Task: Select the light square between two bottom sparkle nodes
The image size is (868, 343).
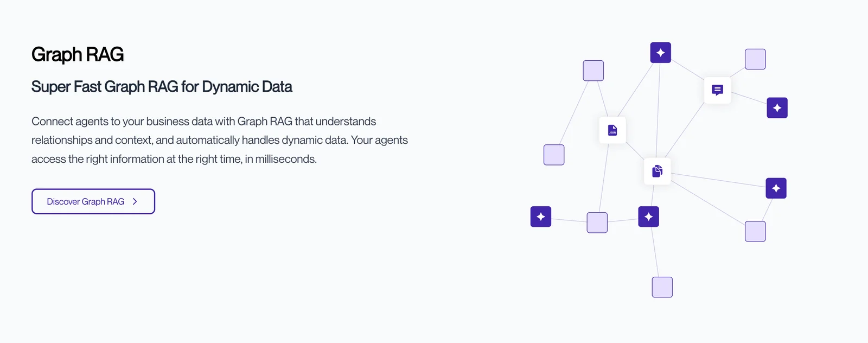Action: coord(597,223)
